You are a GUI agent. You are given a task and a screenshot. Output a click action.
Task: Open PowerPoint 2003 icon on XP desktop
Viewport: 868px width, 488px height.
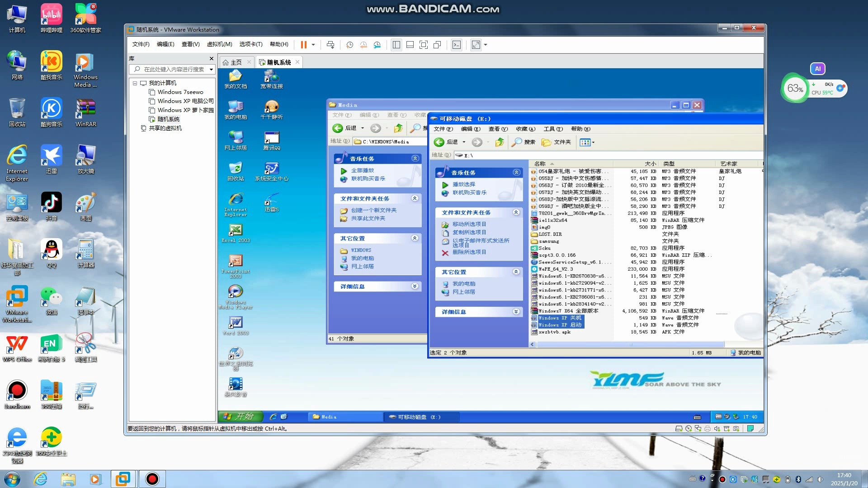[x=236, y=266]
